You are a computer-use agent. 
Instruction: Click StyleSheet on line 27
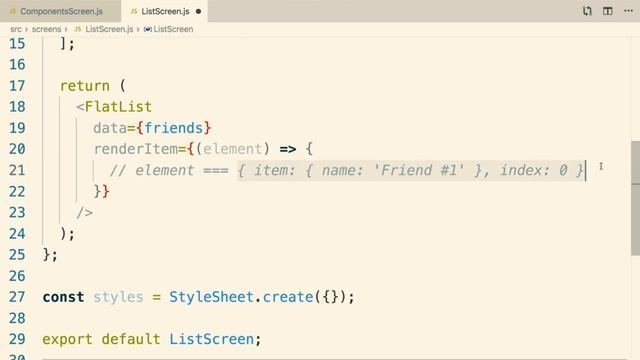coord(211,297)
